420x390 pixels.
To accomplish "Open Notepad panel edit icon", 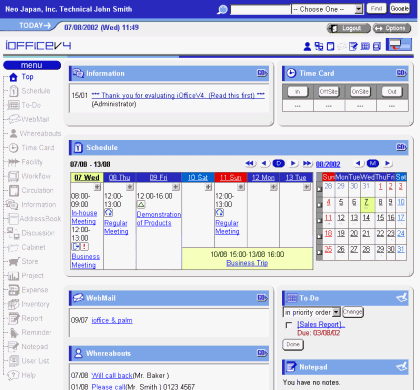I will pos(402,367).
